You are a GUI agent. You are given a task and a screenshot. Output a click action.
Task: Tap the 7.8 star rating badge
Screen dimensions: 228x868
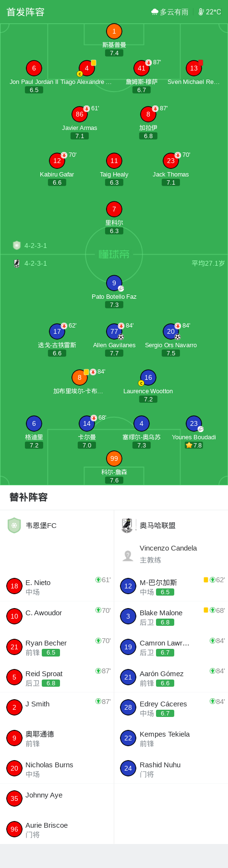click(x=194, y=445)
